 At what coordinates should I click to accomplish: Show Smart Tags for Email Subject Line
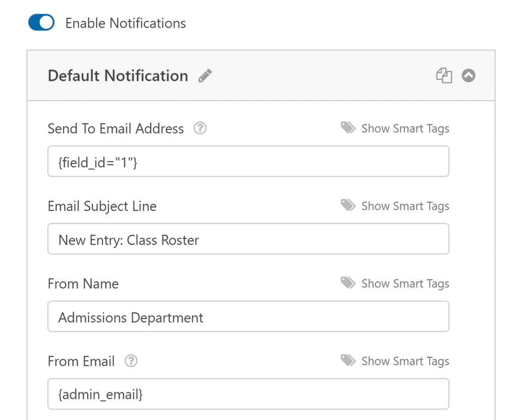[x=395, y=206]
